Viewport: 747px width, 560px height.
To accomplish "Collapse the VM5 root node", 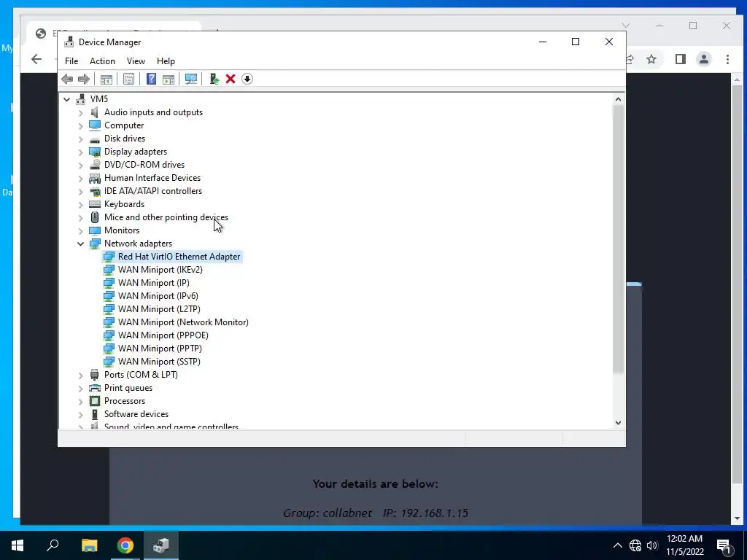I will click(x=66, y=99).
